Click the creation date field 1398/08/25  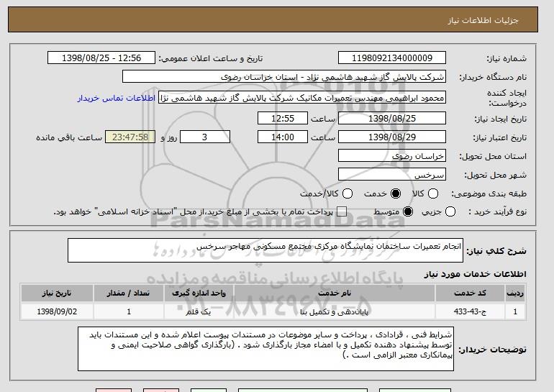point(391,118)
